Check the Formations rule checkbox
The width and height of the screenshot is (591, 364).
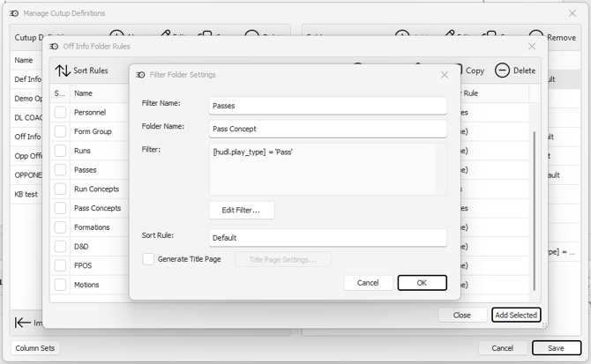pyautogui.click(x=60, y=227)
